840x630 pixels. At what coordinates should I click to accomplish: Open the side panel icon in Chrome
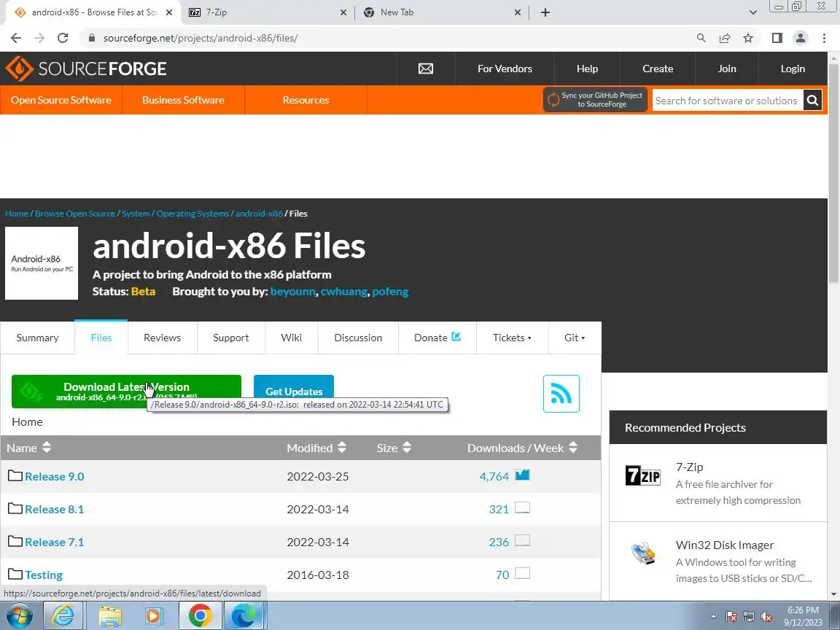777,38
